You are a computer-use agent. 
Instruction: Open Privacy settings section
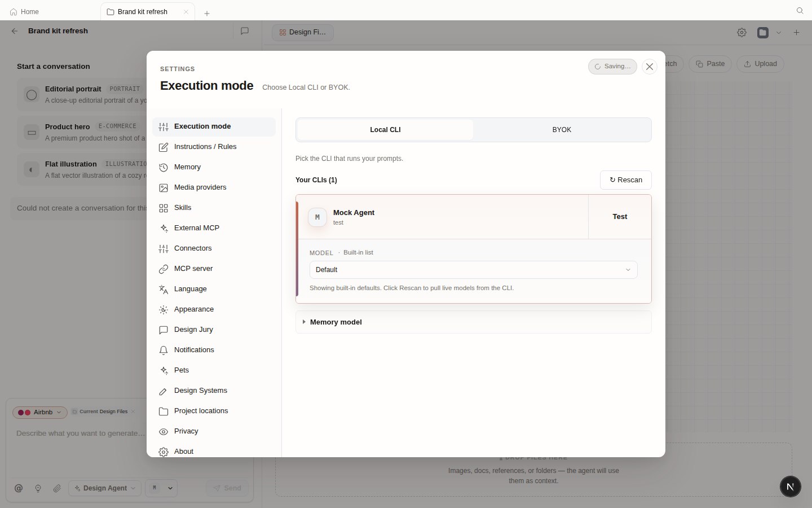(x=214, y=431)
